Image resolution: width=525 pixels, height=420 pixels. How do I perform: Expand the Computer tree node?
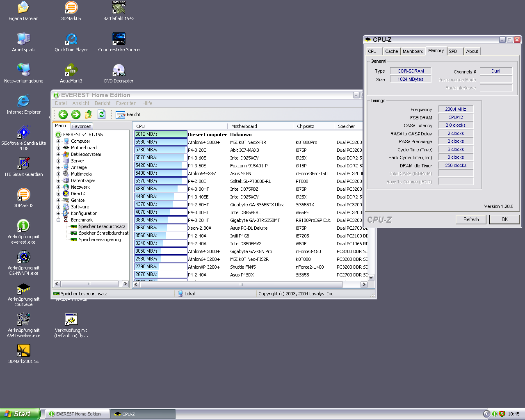58,141
